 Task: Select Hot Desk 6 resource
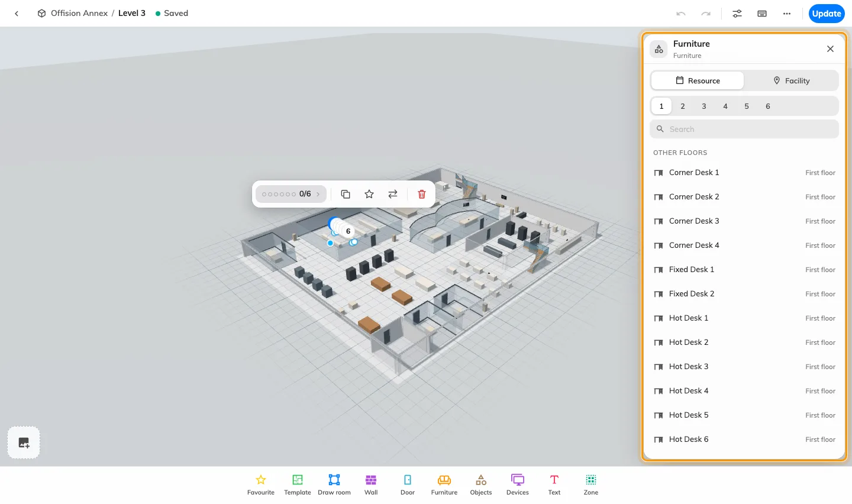pos(744,440)
